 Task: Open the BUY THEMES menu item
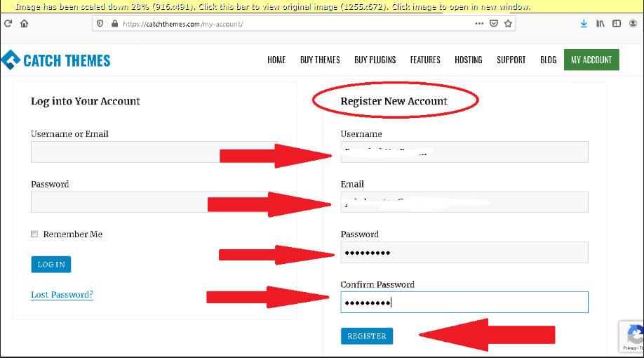coord(320,60)
